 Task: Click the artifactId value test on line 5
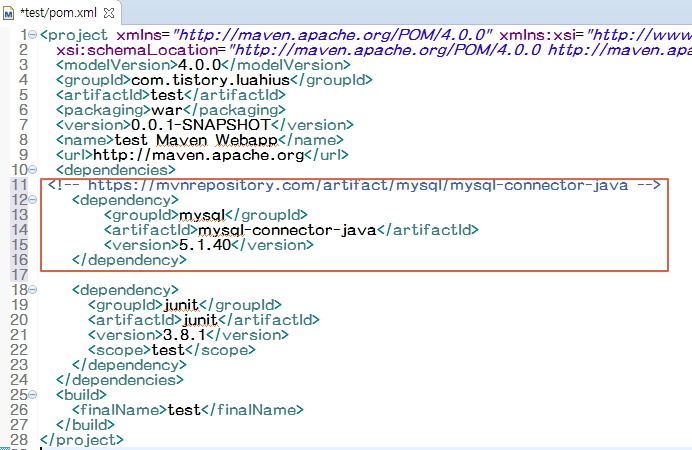(x=167, y=95)
